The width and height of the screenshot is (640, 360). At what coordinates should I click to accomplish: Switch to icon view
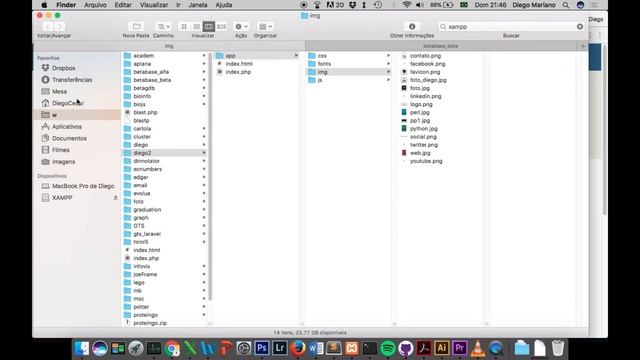click(x=184, y=27)
